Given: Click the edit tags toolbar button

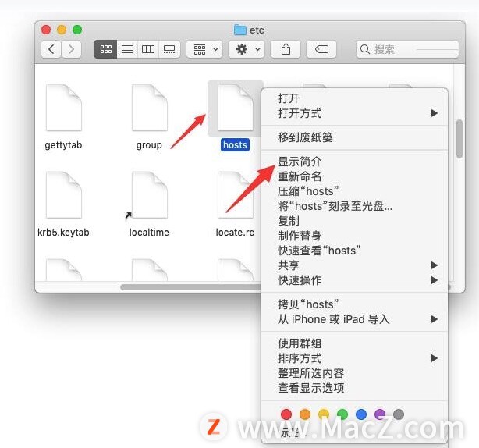Looking at the screenshot, I should [321, 49].
